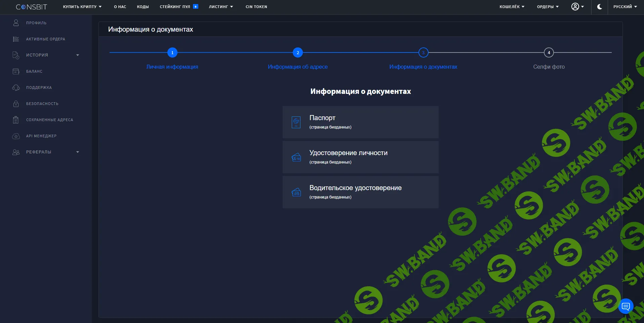644x323 pixels.
Task: Open the API менеджер panel
Action: click(x=41, y=136)
